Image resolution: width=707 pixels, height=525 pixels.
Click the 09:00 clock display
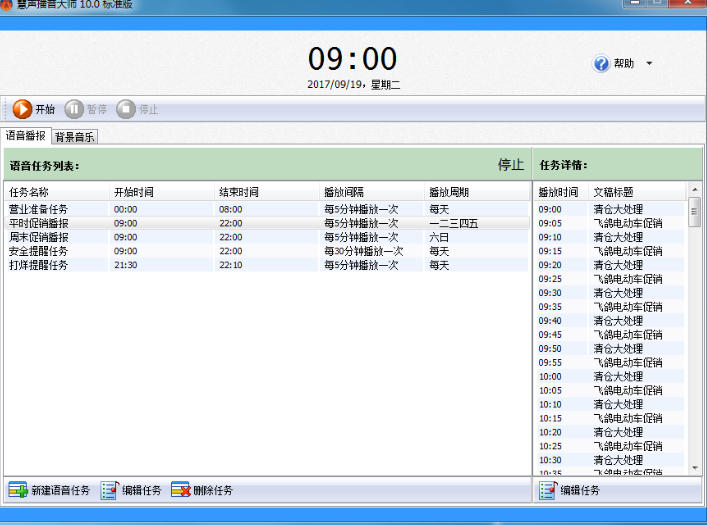point(353,59)
